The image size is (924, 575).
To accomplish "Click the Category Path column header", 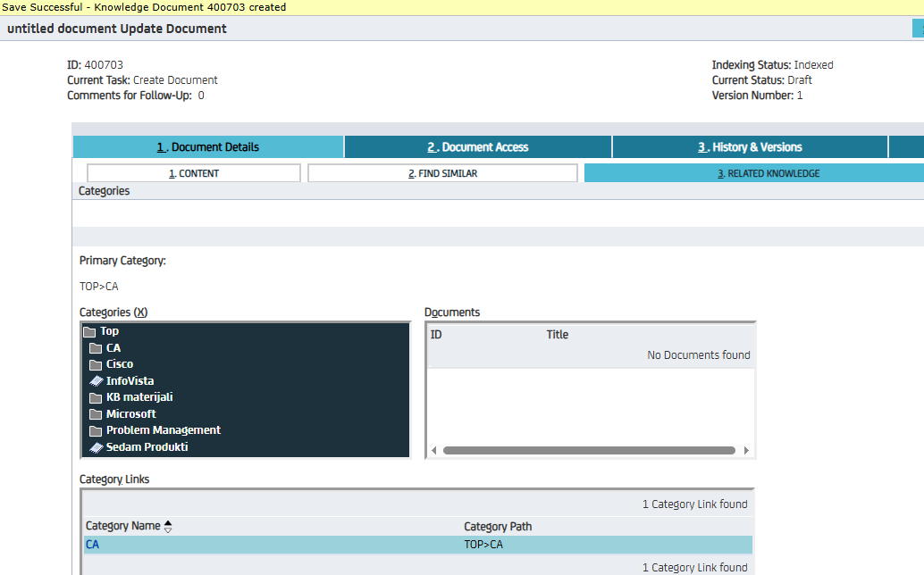I will [498, 526].
